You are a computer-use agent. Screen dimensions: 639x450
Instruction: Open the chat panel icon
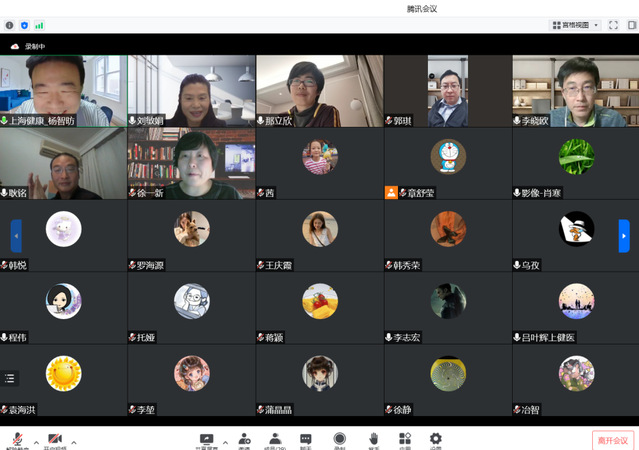306,439
